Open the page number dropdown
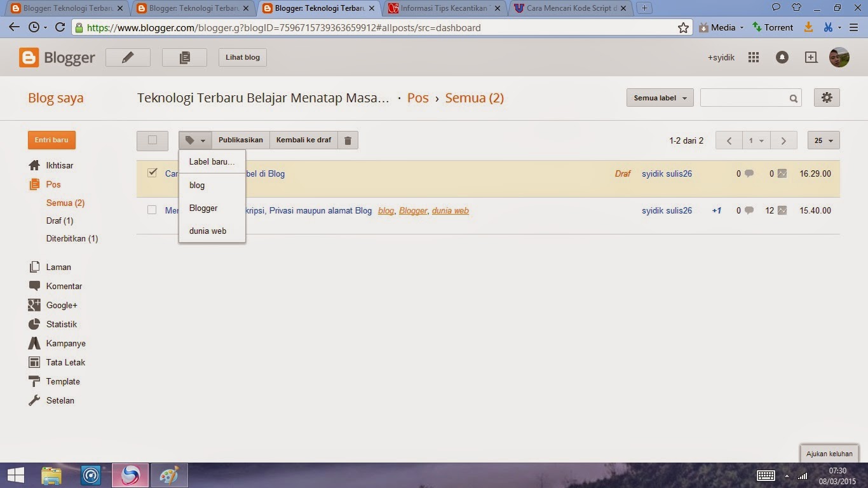This screenshot has height=488, width=868. [x=756, y=140]
